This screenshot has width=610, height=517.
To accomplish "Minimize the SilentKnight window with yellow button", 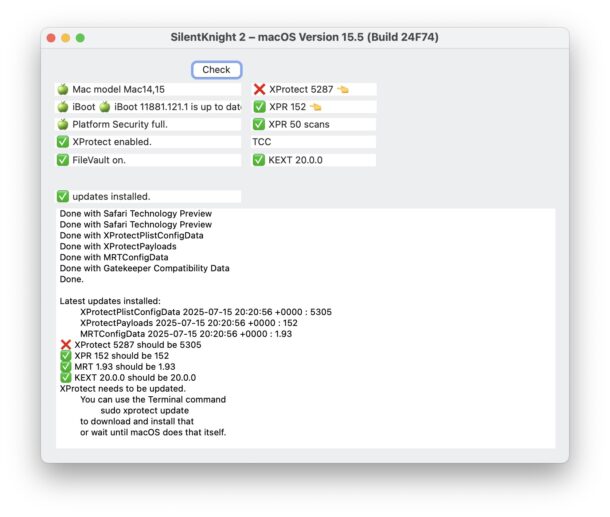I will click(65, 37).
